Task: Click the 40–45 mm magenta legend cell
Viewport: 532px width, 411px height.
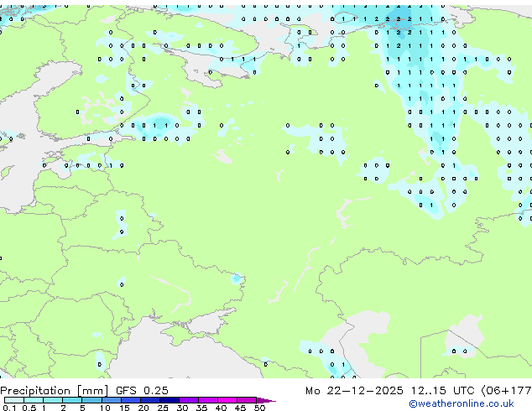Action: point(227,400)
